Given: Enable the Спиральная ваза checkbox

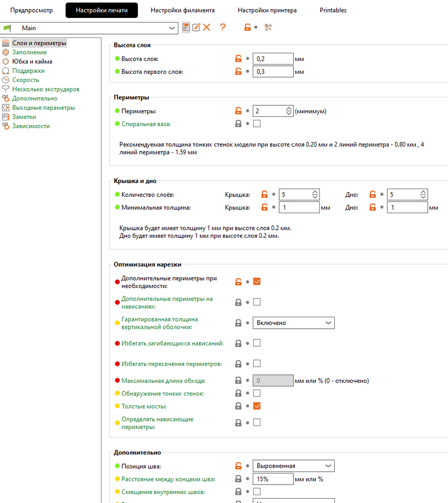Looking at the screenshot, I should (257, 124).
